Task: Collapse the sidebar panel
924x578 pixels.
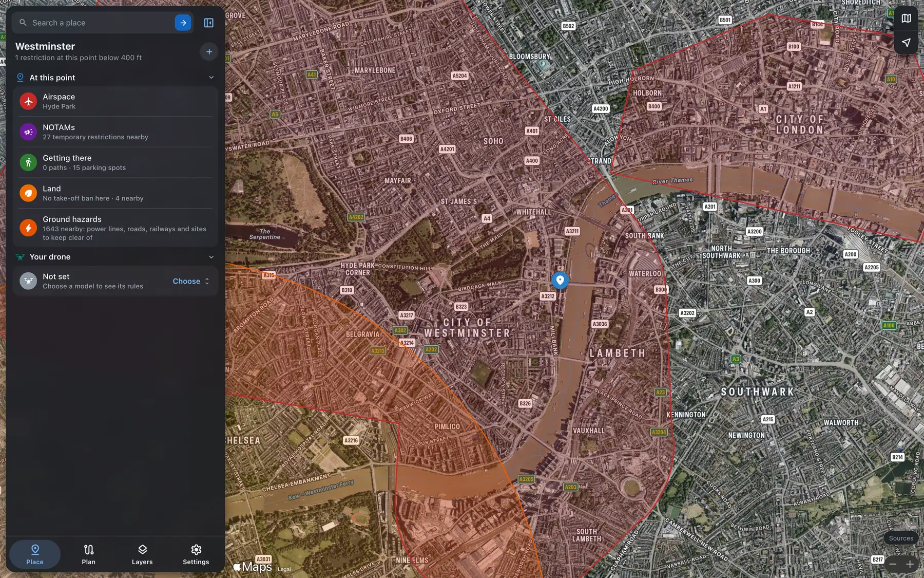Action: [208, 23]
